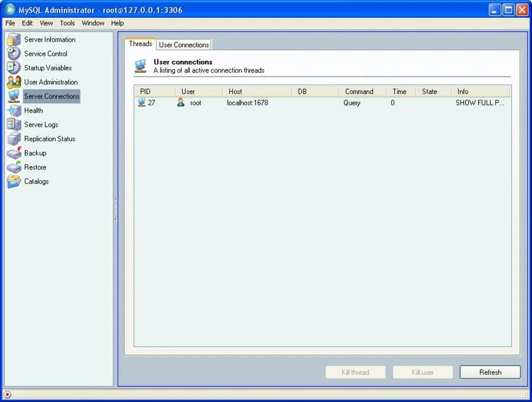Click the DB column header
The height and width of the screenshot is (402, 532).
coord(315,91)
